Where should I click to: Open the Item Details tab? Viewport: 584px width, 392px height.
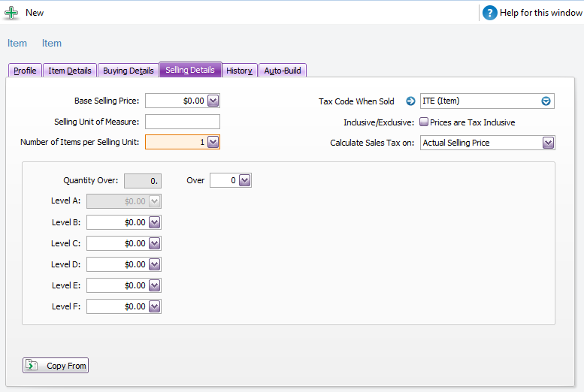(x=70, y=71)
